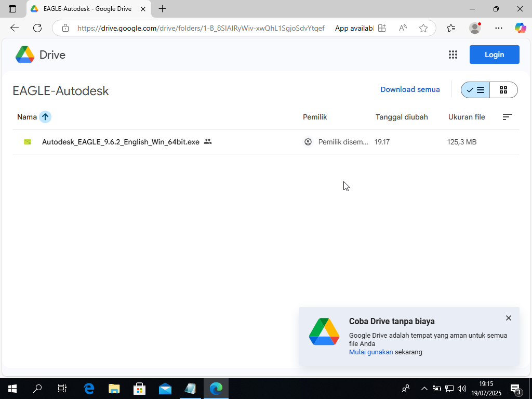The image size is (532, 399).
Task: Click the EAGLE-Autodesk browser tab
Action: (x=86, y=9)
